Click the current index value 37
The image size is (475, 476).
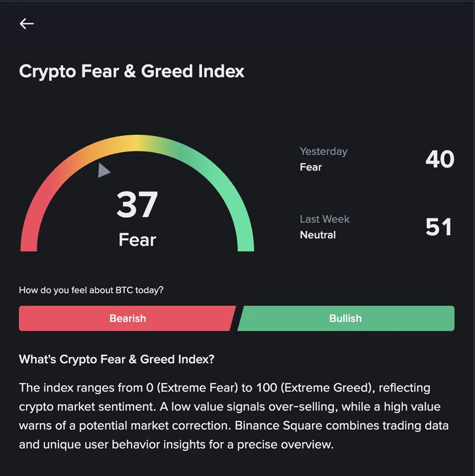pos(137,205)
